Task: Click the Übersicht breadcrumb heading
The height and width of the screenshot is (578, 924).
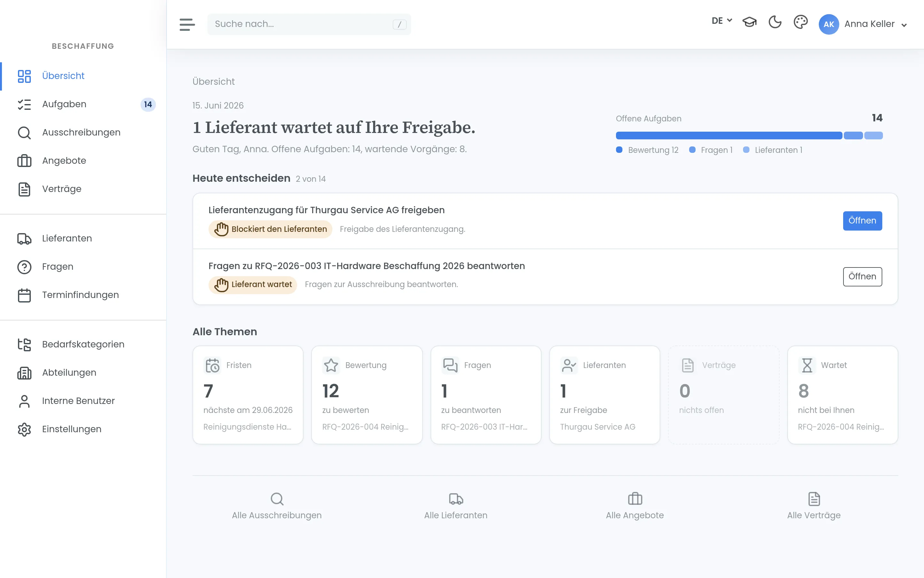Action: pos(213,82)
